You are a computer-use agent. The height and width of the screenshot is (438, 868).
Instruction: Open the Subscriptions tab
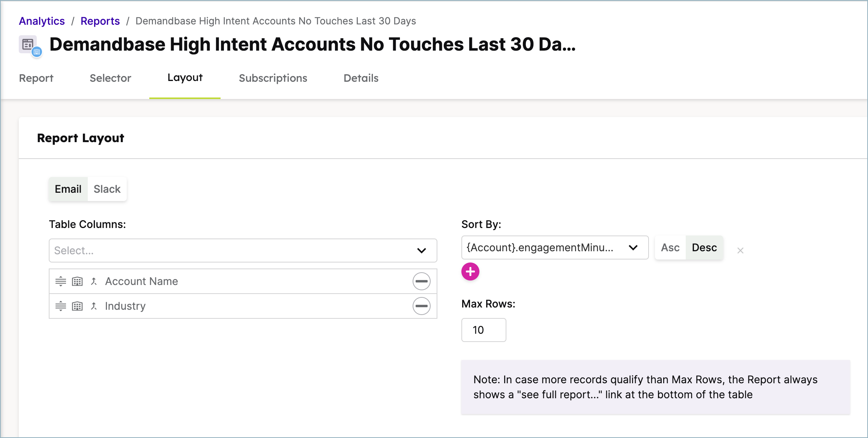(273, 78)
